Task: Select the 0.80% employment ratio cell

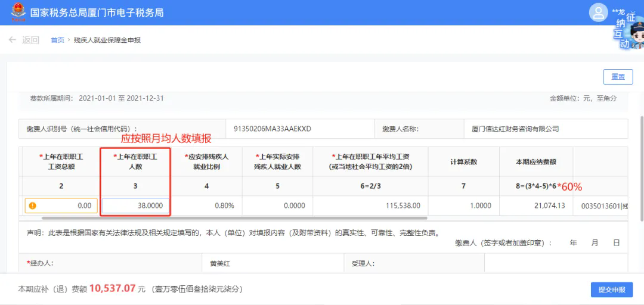Action: click(206, 206)
